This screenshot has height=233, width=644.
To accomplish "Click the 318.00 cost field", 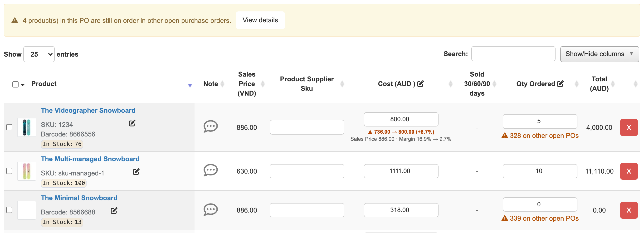I will click(401, 210).
